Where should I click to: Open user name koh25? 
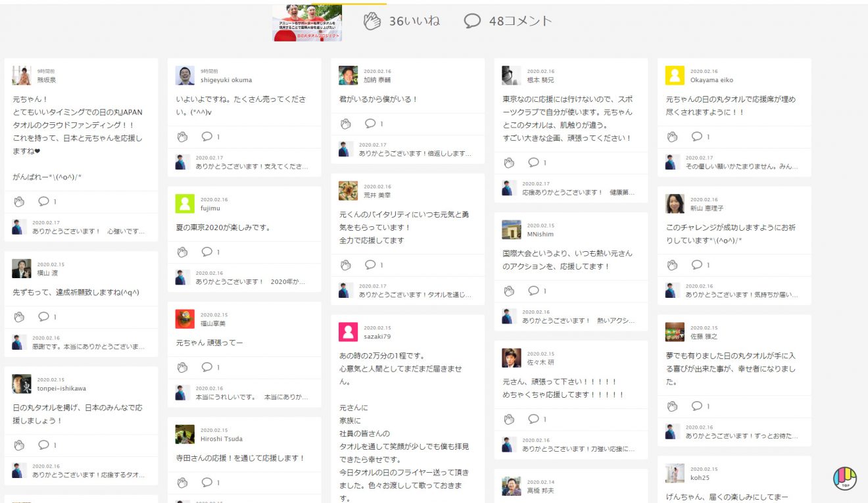pyautogui.click(x=699, y=477)
